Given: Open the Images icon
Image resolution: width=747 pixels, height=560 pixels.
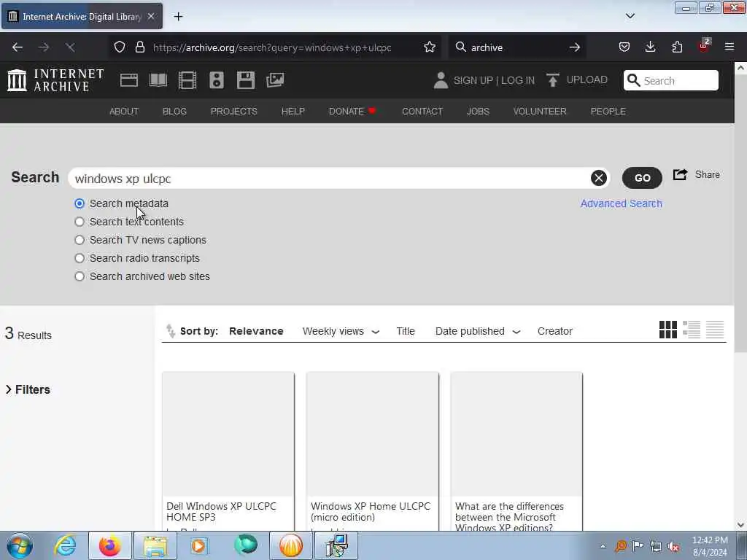Looking at the screenshot, I should pos(275,80).
